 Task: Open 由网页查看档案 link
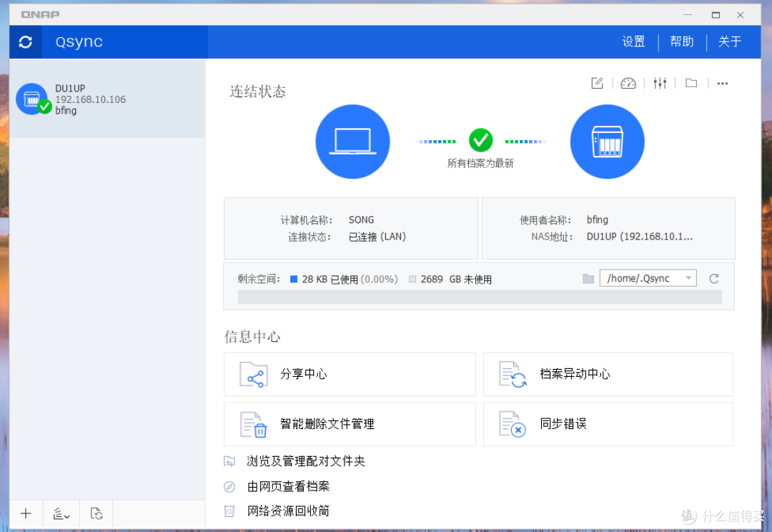288,487
